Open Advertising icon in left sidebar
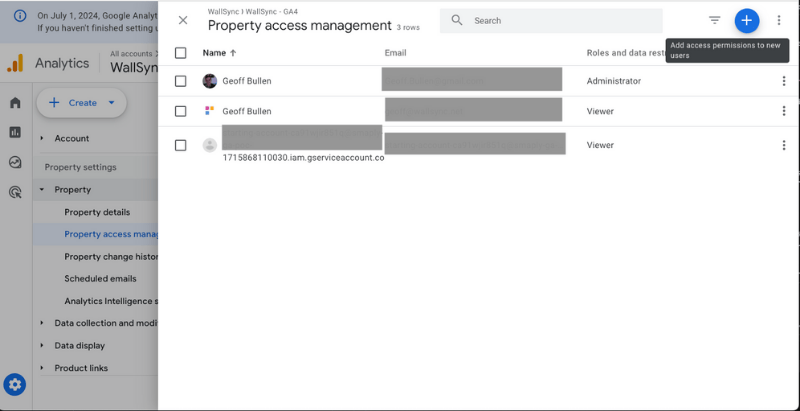Image resolution: width=800 pixels, height=411 pixels. coord(15,192)
